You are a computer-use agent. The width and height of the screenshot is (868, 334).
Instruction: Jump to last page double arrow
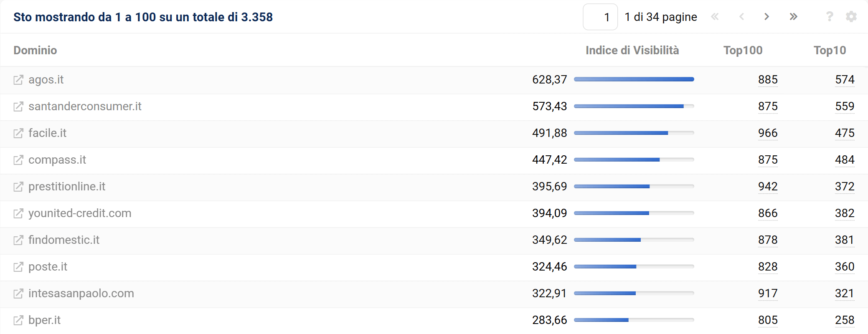pos(793,17)
